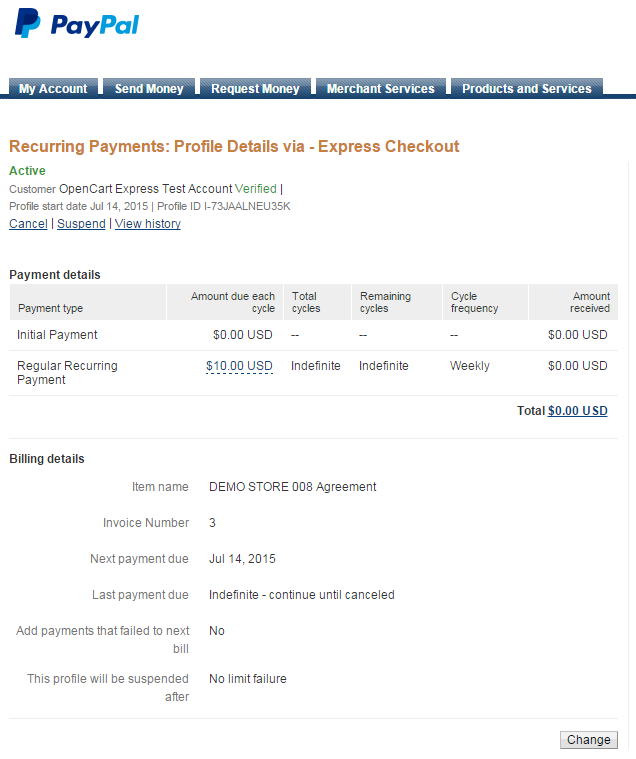Click the Next payment due date value
This screenshot has width=636, height=759.
click(242, 559)
